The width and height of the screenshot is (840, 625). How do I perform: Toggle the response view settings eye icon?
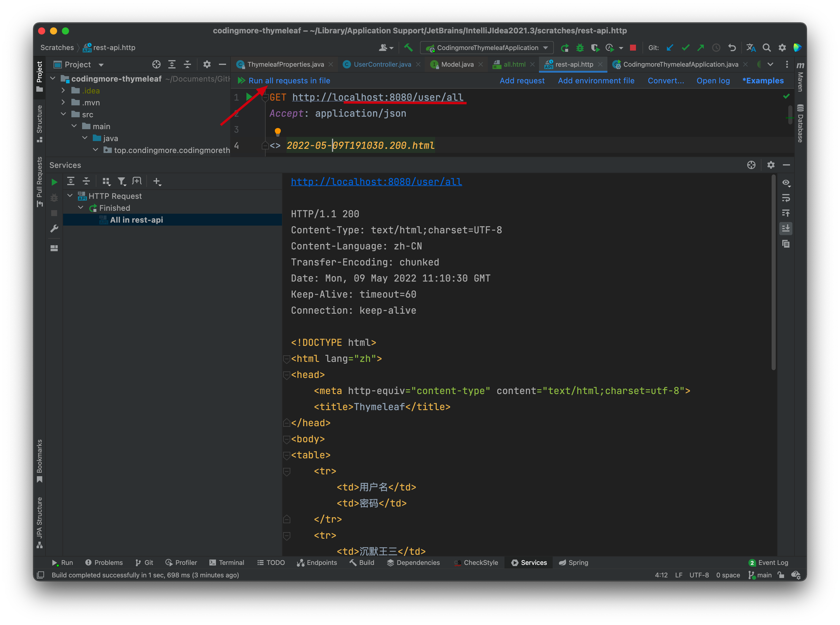click(x=786, y=183)
